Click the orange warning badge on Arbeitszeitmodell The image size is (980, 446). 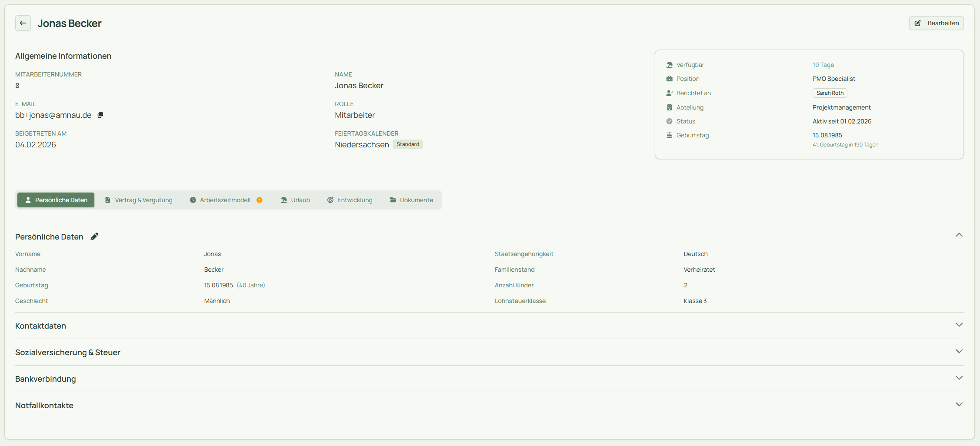pyautogui.click(x=260, y=200)
